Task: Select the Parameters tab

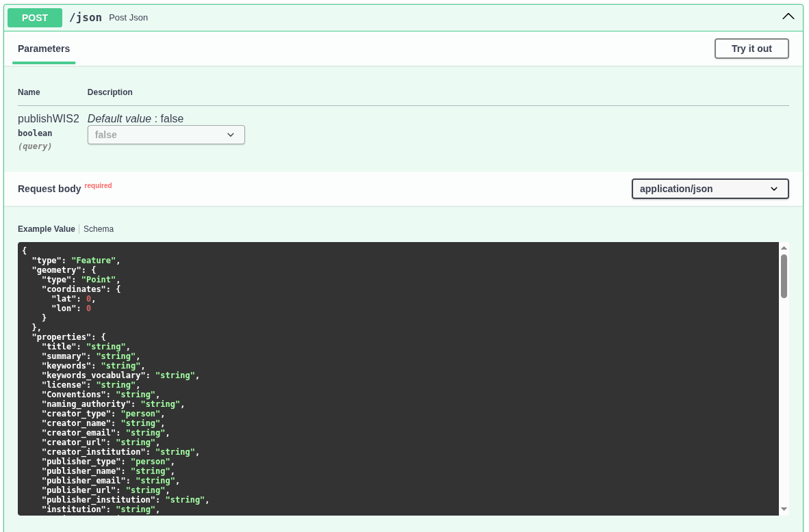Action: (x=44, y=49)
